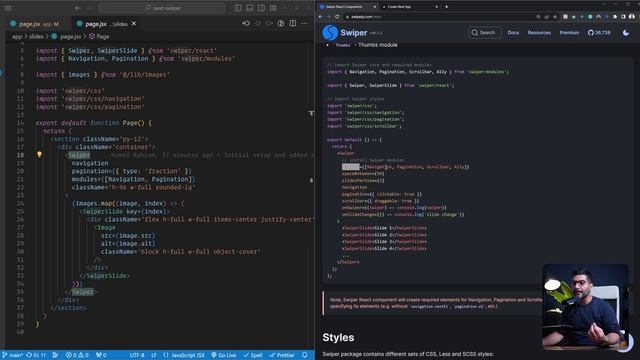Reload the swiperjs.com page

click(337, 17)
